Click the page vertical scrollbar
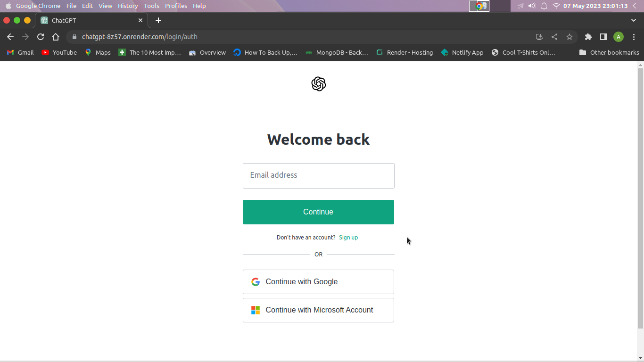Screen dimensions: 644x362 [640, 198]
